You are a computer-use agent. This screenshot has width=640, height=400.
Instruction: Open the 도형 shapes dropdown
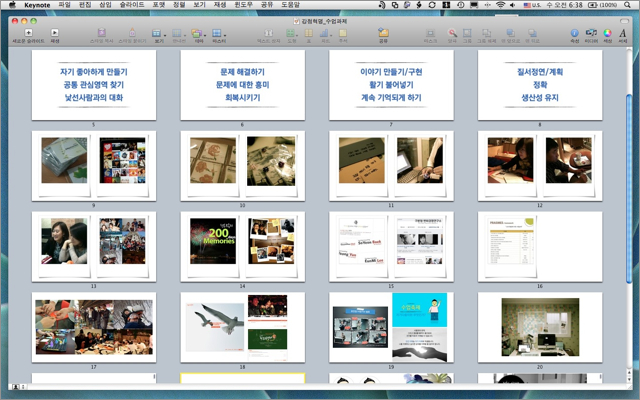pyautogui.click(x=291, y=36)
